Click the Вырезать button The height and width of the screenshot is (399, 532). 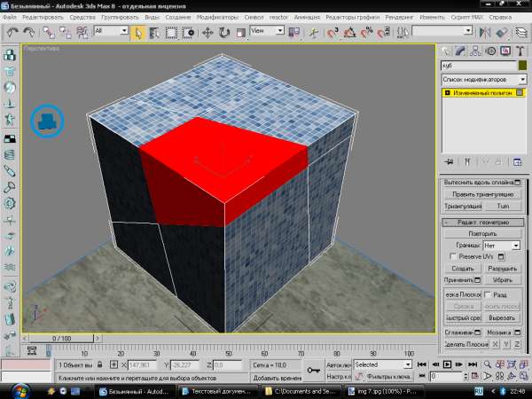(x=502, y=317)
